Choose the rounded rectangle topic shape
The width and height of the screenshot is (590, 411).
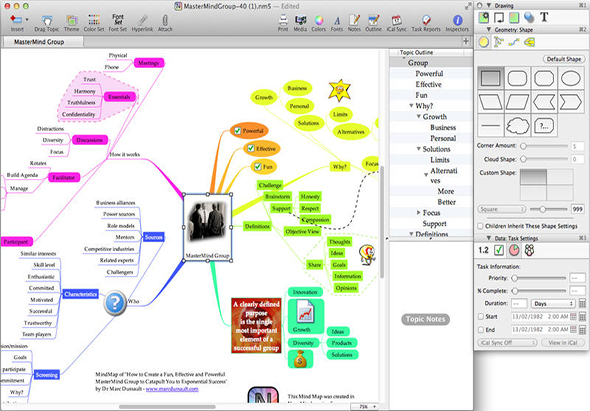pos(517,78)
